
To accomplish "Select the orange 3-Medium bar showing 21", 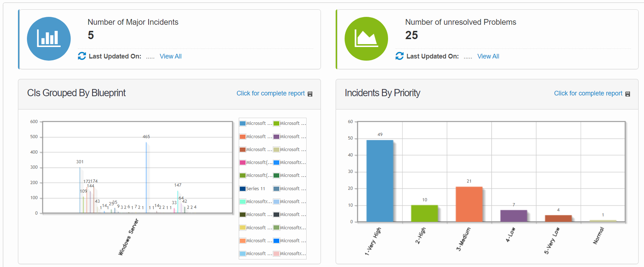I will 469,204.
